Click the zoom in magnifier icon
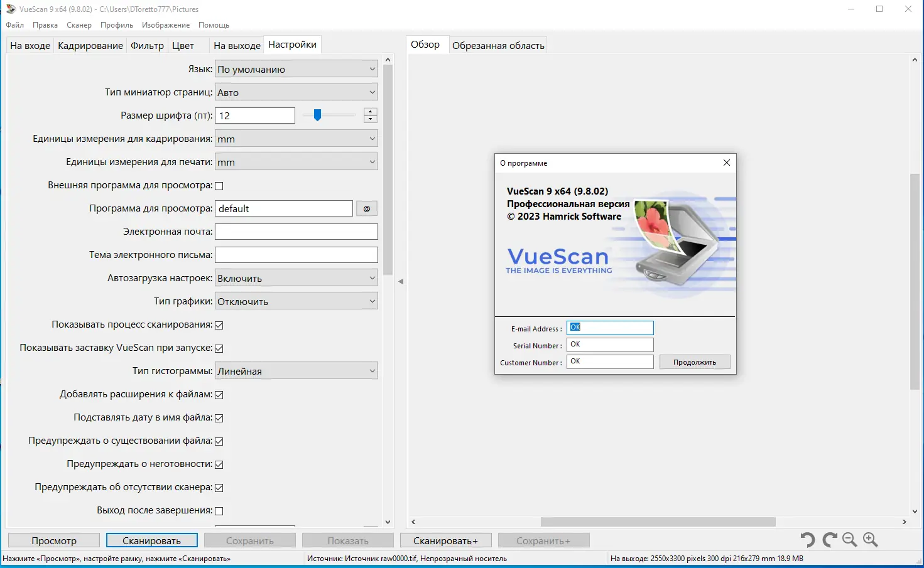 point(871,540)
